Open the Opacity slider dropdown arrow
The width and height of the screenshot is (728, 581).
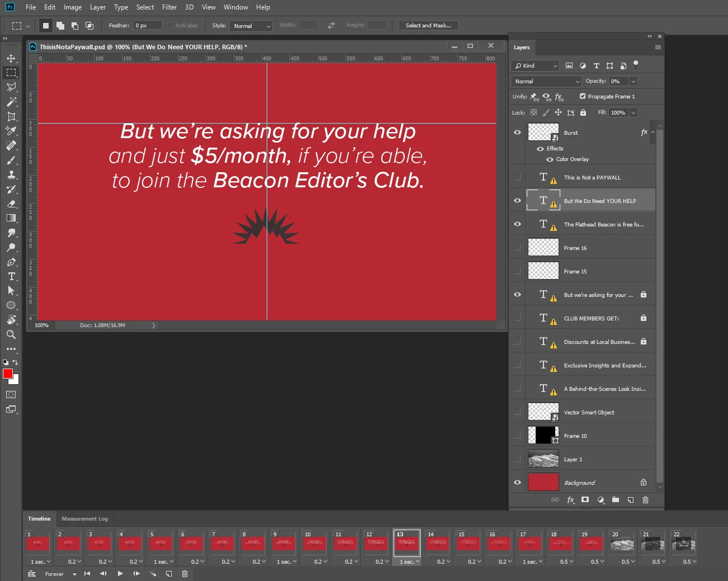(633, 81)
